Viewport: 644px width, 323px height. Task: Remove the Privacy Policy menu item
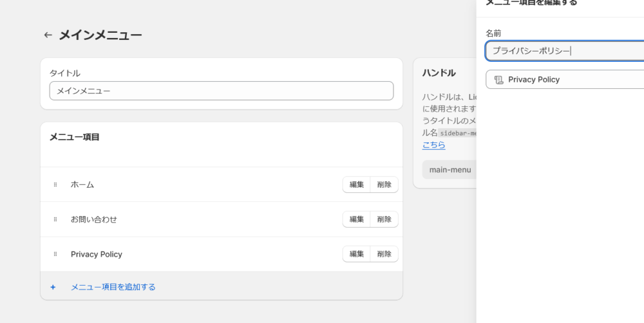384,255
